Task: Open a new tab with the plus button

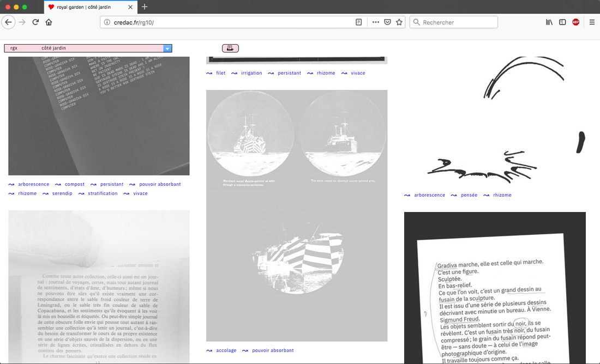Action: point(145,7)
